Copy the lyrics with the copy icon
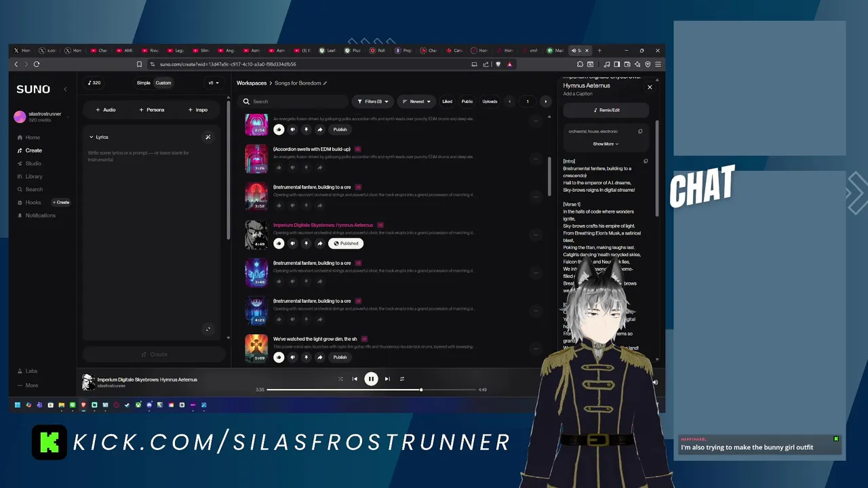Image resolution: width=868 pixels, height=488 pixels. point(646,161)
